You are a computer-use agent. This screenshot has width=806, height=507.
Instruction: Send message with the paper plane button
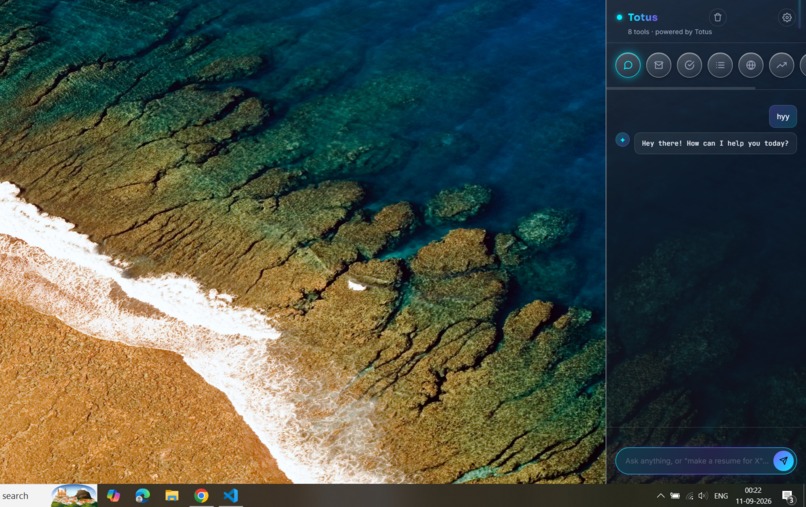(783, 461)
